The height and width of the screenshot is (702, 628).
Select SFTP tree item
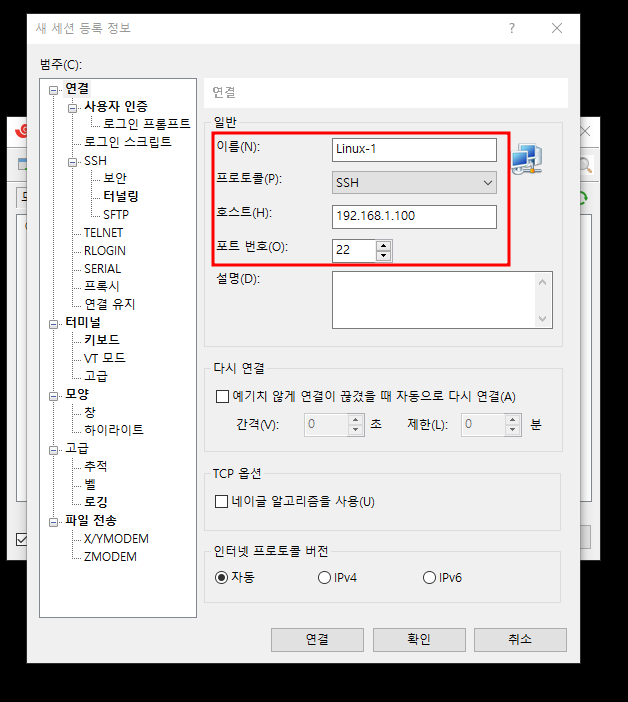tap(116, 214)
